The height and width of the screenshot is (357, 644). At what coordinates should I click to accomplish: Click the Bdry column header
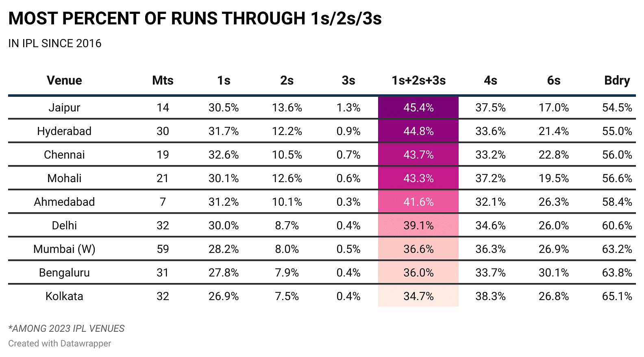(x=617, y=81)
